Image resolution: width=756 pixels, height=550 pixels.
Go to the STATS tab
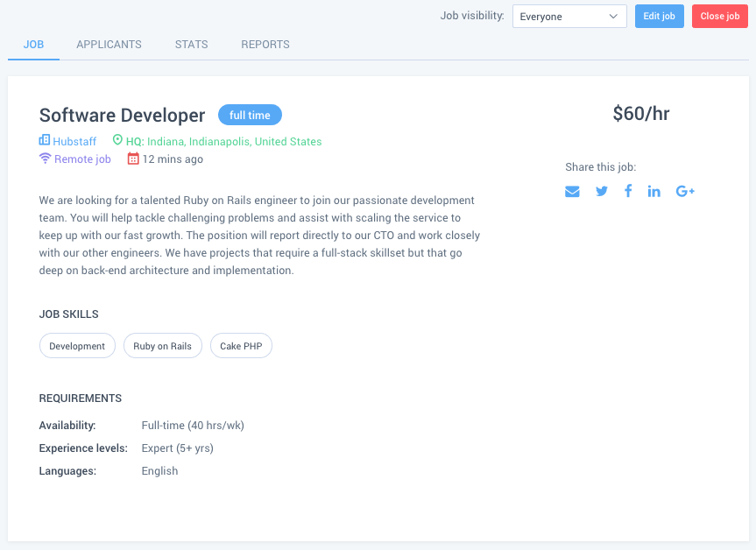[192, 45]
